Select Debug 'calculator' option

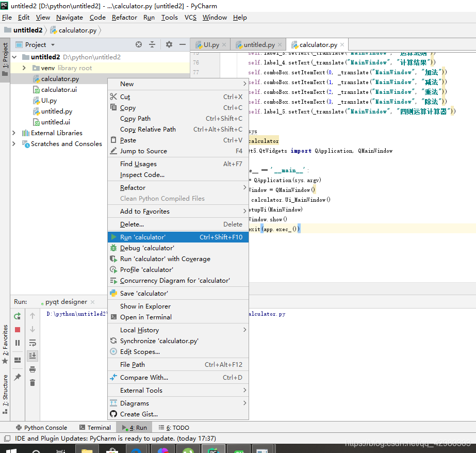tap(178, 248)
